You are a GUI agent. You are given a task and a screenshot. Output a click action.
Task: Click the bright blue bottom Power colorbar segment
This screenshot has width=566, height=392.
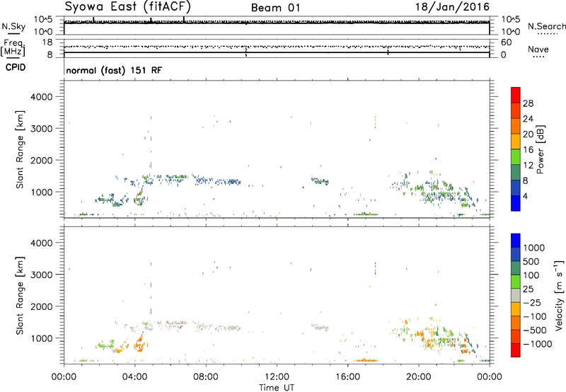(x=516, y=203)
